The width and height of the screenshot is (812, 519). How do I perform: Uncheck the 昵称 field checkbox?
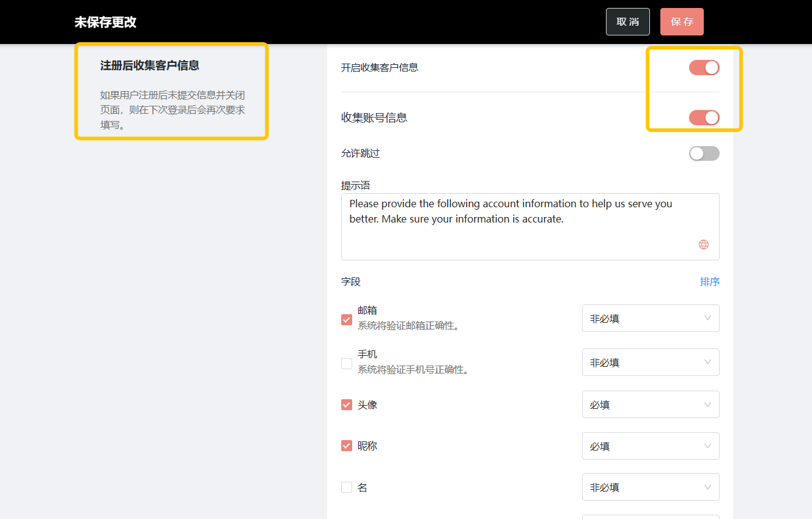tap(347, 446)
